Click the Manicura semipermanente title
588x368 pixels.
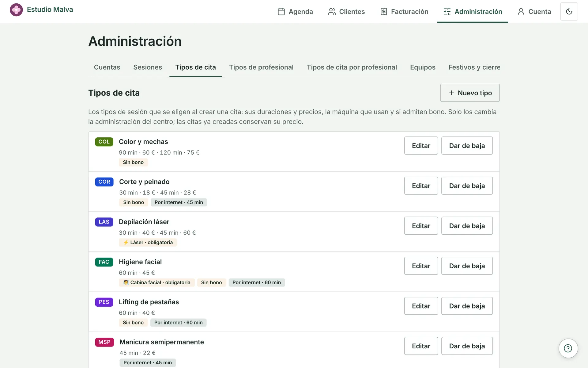tap(162, 342)
